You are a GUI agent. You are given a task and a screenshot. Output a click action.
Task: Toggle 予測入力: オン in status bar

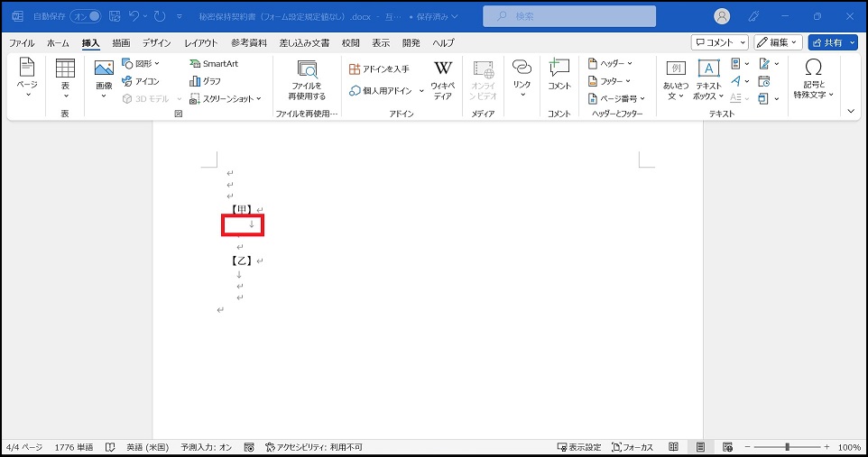[x=207, y=447]
